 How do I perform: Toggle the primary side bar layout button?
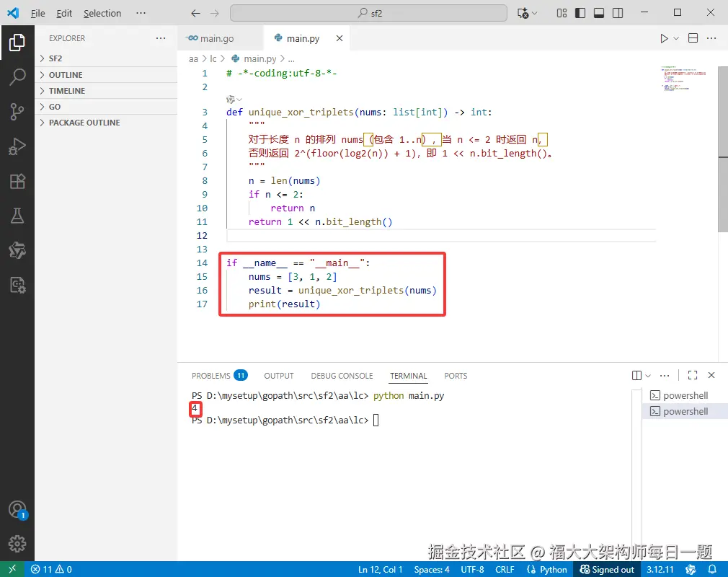[x=580, y=13]
